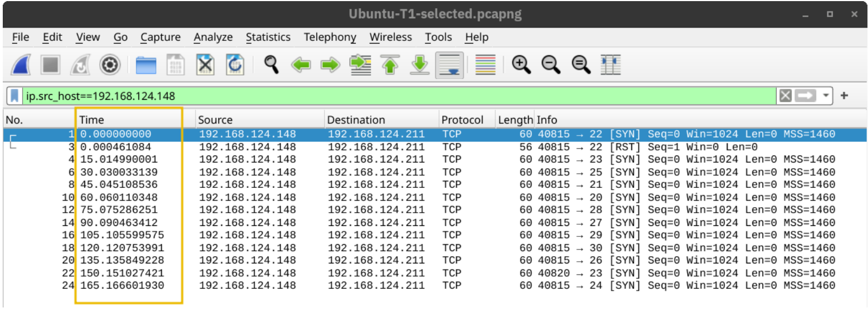Go back in packet history
Viewport: 868px width, 324px height.
301,65
